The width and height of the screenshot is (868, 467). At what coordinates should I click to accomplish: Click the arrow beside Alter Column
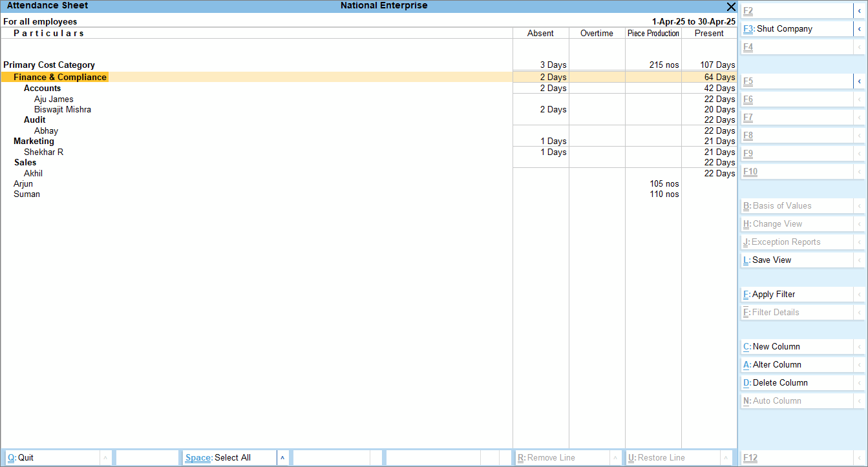[860, 365]
